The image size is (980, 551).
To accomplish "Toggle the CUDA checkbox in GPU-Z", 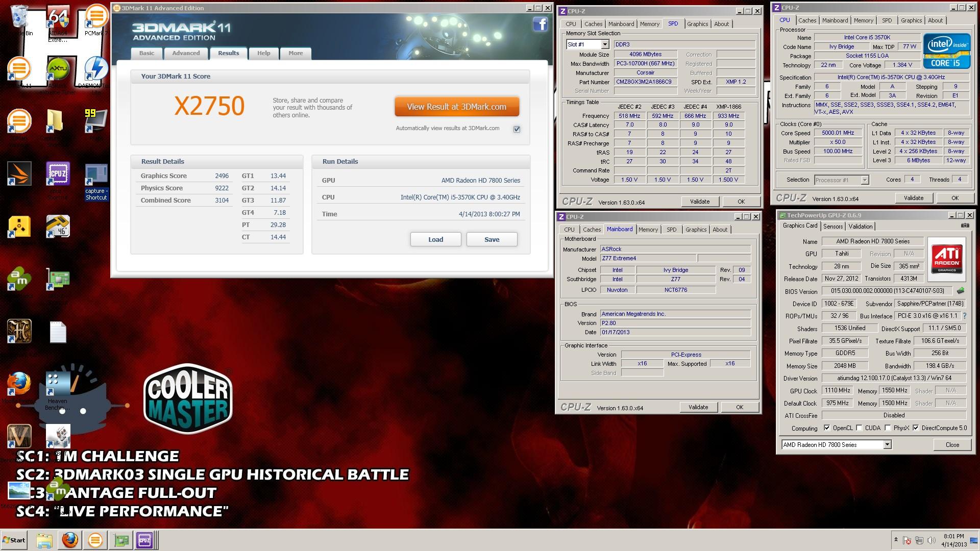I will (x=859, y=428).
